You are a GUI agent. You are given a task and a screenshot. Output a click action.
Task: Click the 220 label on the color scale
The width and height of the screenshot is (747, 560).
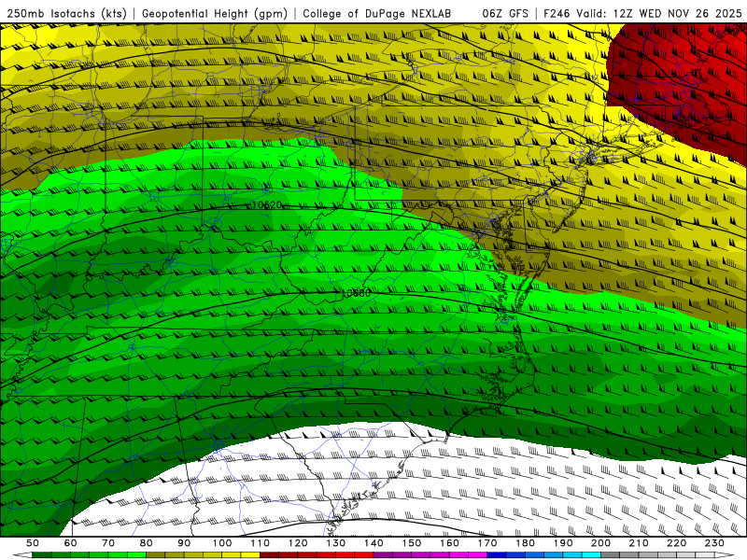point(676,543)
